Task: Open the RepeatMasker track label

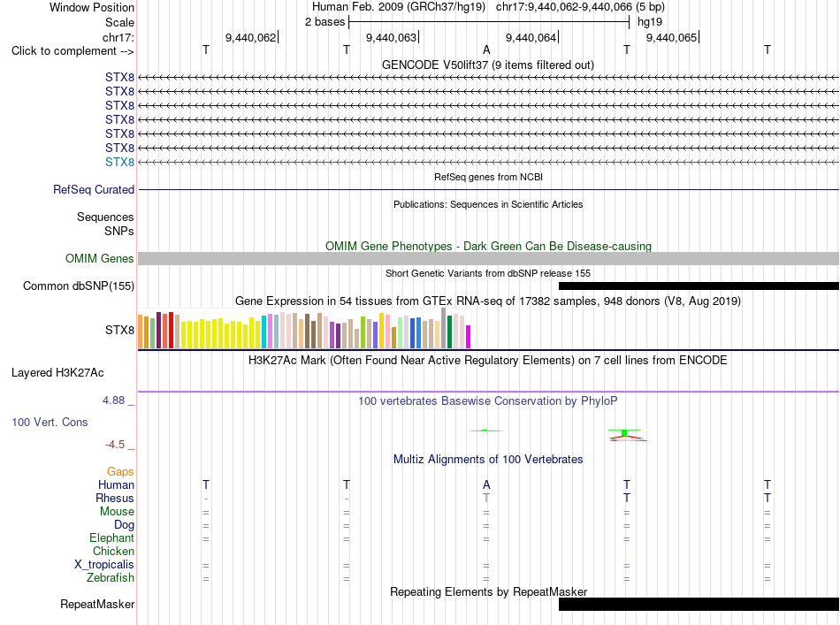Action: tap(97, 604)
